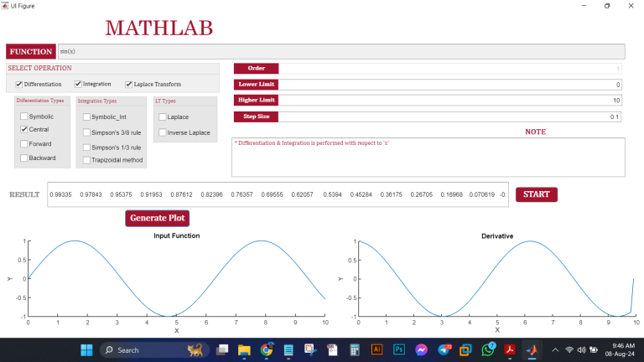644x362 pixels.
Task: Click the Generate Plot button
Action: (x=158, y=218)
